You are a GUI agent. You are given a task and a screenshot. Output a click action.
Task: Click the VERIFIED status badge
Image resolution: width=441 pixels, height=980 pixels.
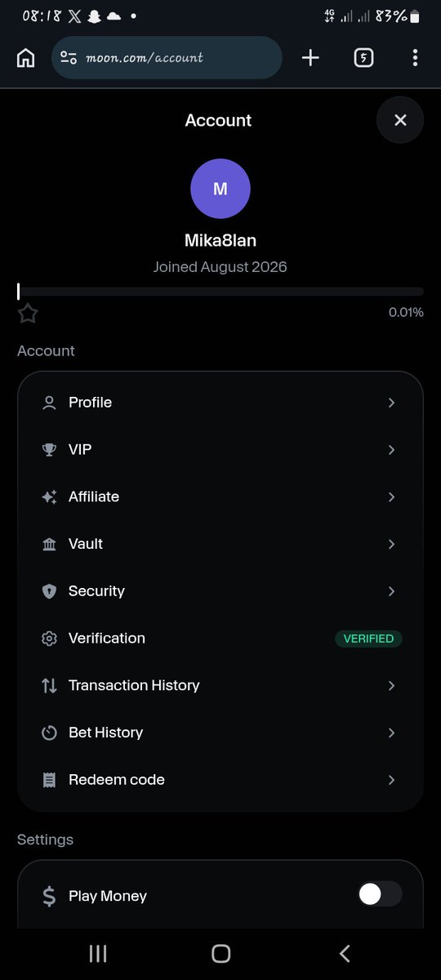(368, 639)
